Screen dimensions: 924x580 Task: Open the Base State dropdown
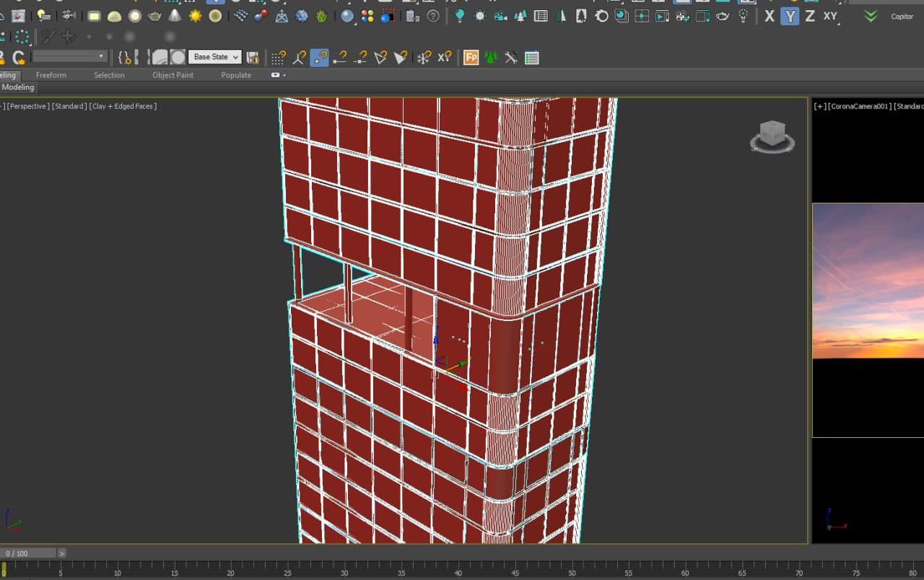tap(214, 57)
